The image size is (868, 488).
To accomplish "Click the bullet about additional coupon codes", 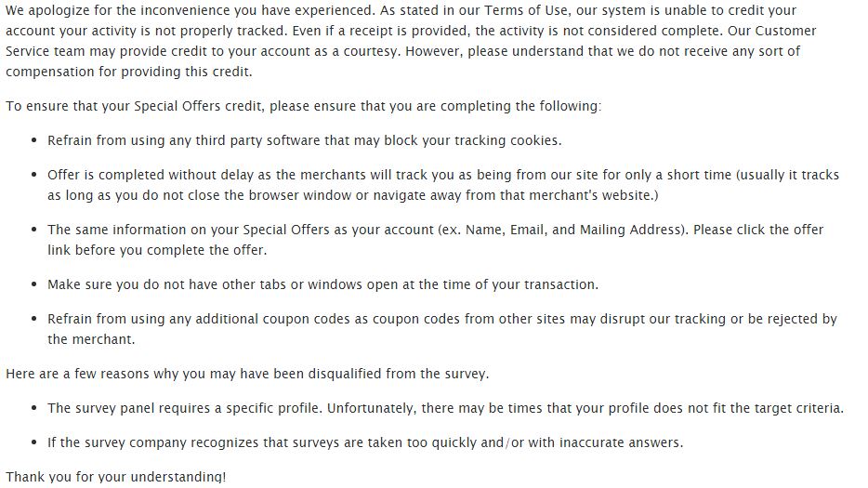I will pos(441,329).
